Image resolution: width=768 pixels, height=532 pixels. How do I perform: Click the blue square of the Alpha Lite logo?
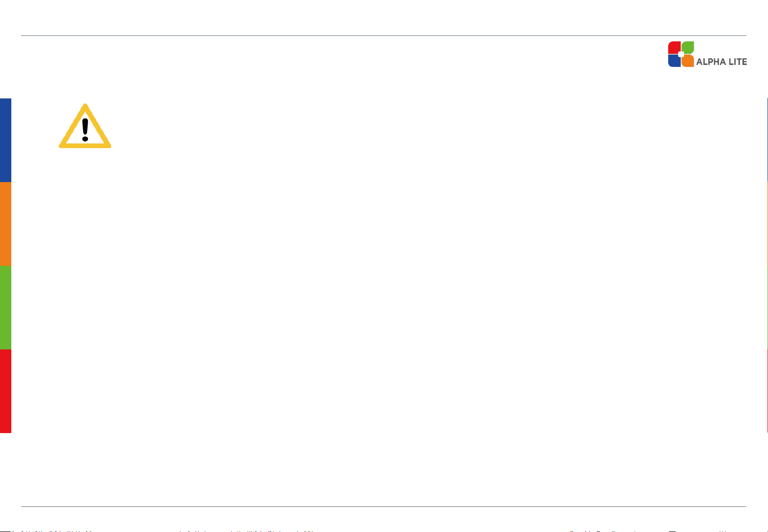(x=674, y=61)
